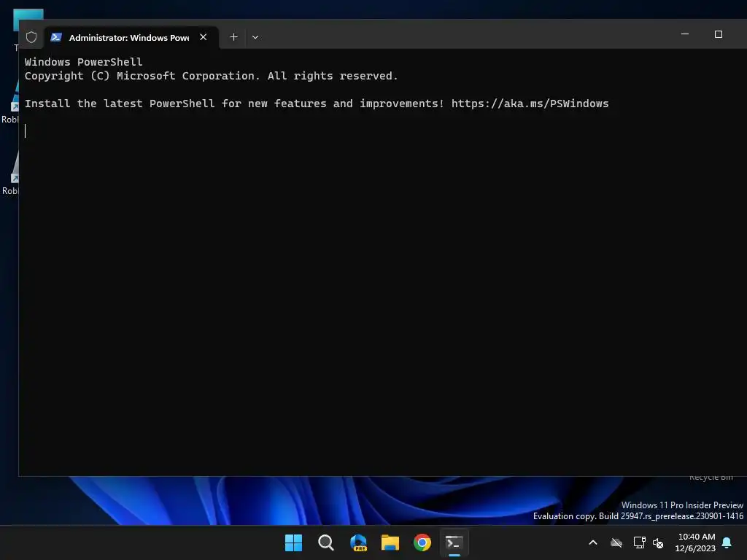747x560 pixels.
Task: Click the Microsoft copyright line
Action: click(x=211, y=76)
